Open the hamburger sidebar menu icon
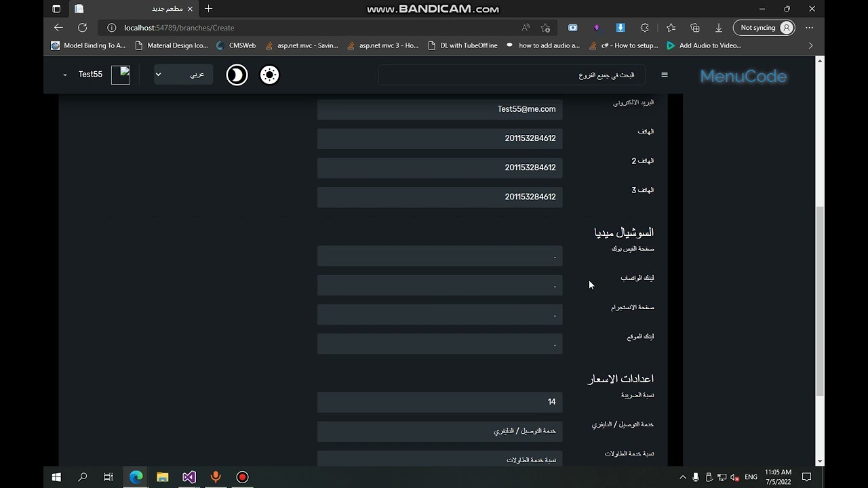 point(665,75)
